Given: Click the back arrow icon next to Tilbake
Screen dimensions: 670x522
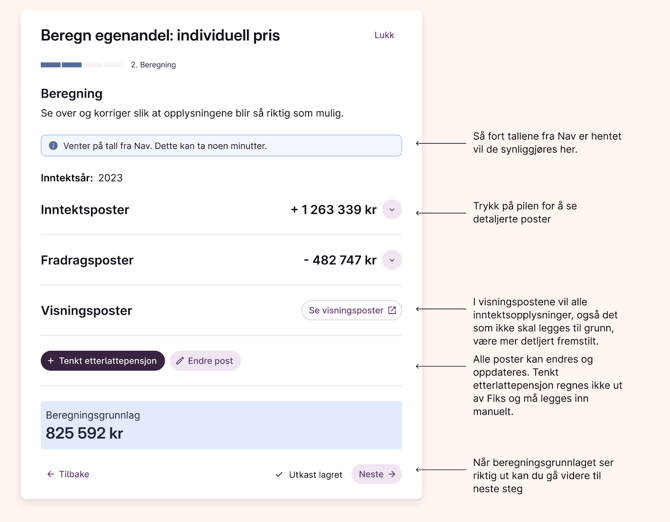Looking at the screenshot, I should [x=50, y=475].
